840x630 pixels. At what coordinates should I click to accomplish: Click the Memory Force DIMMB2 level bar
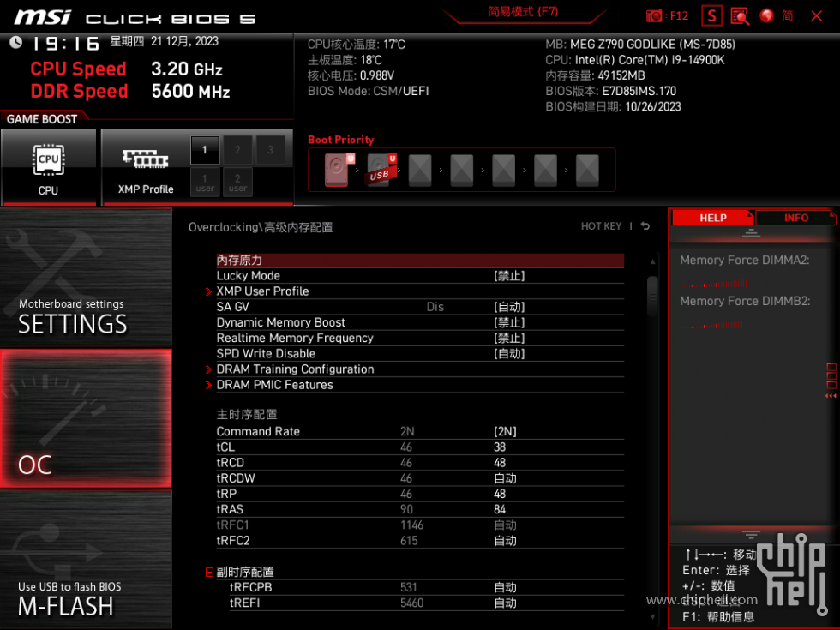712,325
